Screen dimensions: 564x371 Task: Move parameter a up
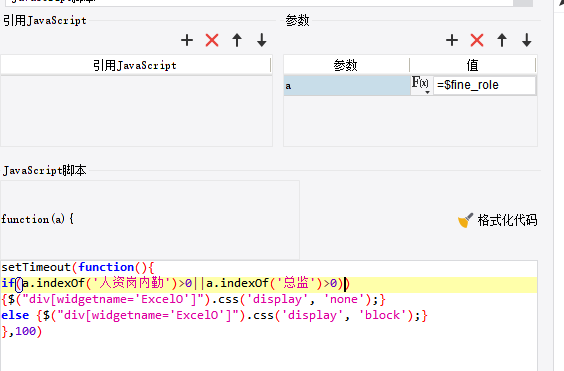click(x=502, y=40)
